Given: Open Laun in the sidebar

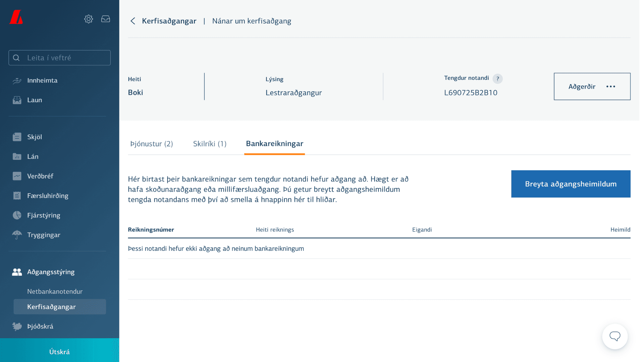Looking at the screenshot, I should tap(35, 100).
